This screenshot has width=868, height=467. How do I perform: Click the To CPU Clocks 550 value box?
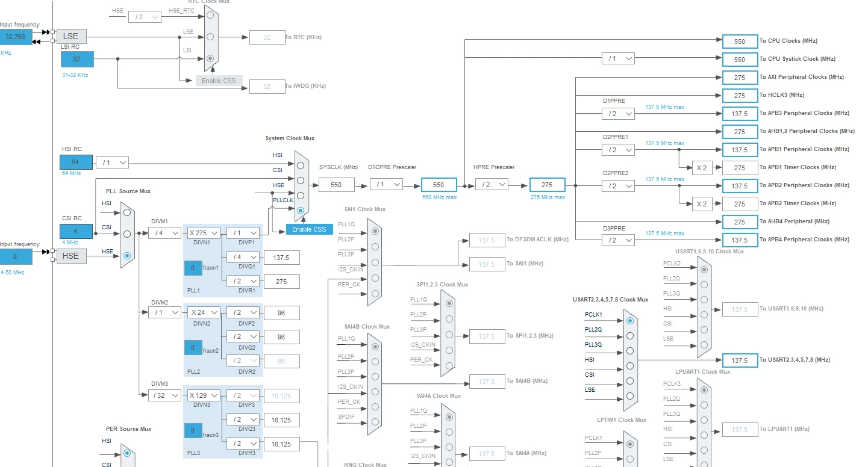[740, 42]
